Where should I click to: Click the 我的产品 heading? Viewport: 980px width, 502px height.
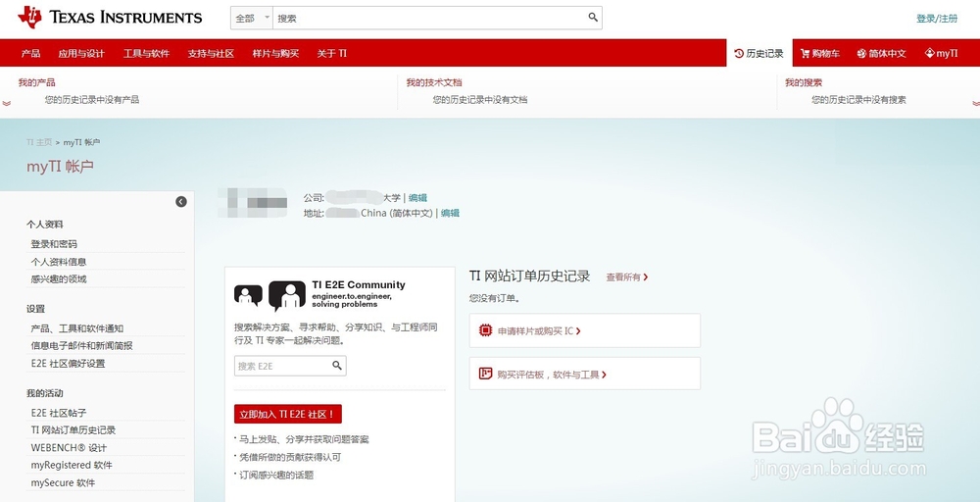(x=37, y=82)
